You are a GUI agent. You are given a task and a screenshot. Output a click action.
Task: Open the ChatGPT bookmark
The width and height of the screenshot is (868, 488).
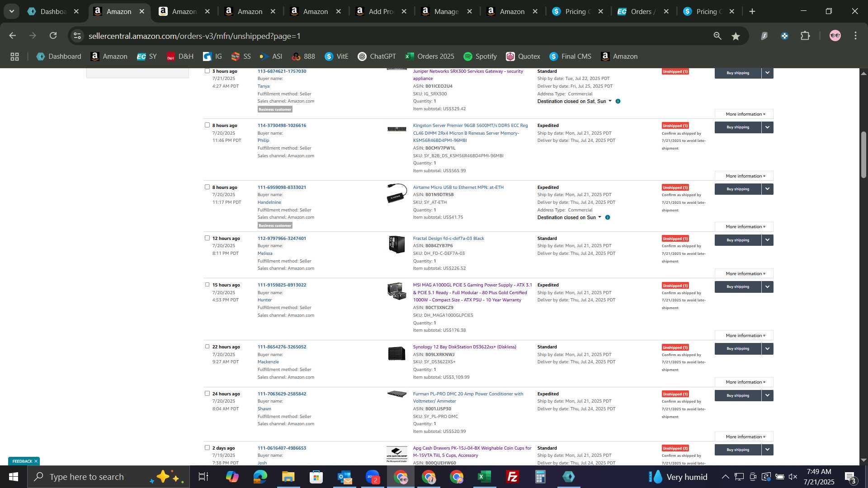(377, 56)
